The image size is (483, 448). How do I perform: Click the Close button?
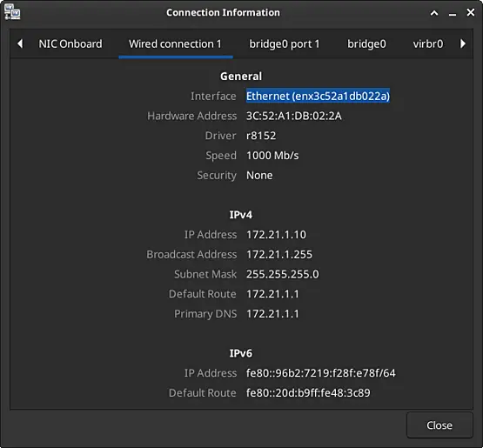pos(439,425)
